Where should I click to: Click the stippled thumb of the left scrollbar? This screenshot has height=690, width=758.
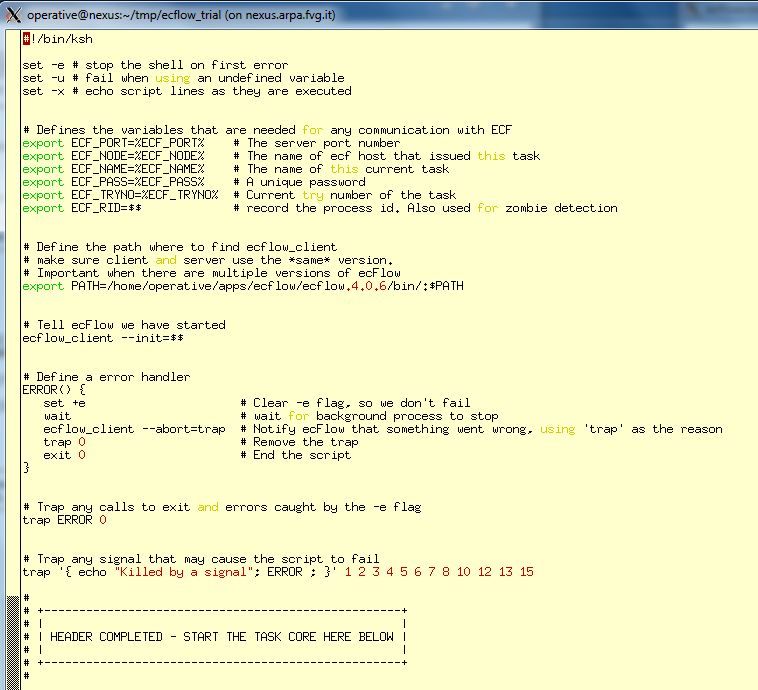coord(11,641)
